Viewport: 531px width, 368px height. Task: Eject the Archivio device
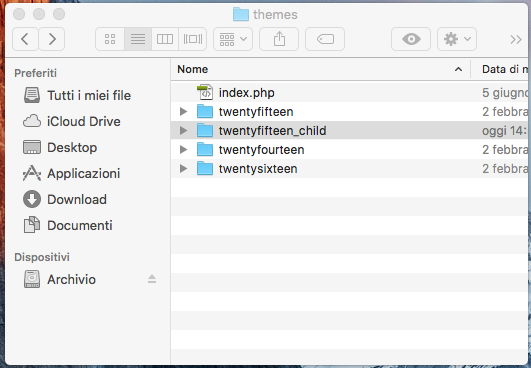pyautogui.click(x=152, y=279)
